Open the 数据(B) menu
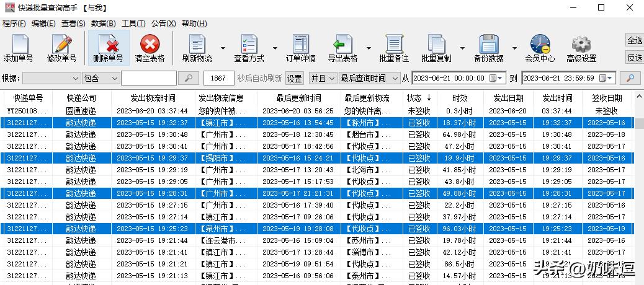The width and height of the screenshot is (644, 285). [x=103, y=24]
